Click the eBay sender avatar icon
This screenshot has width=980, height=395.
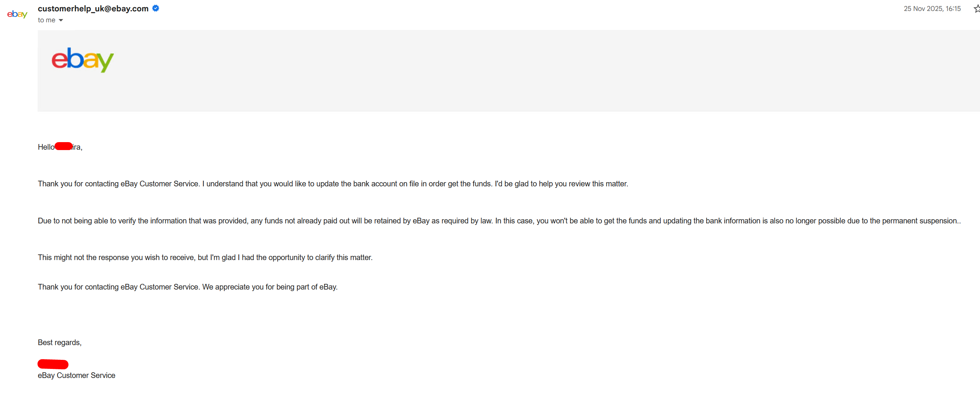[17, 14]
